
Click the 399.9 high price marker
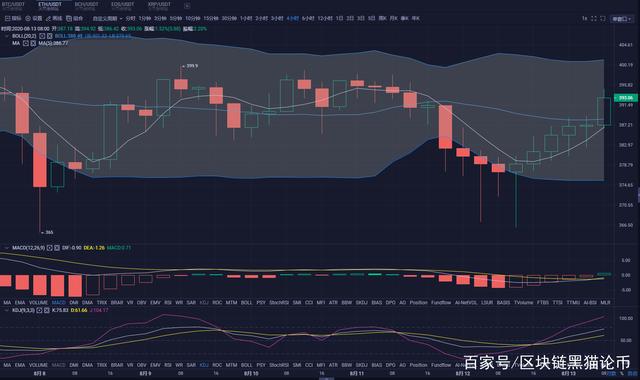(x=190, y=66)
